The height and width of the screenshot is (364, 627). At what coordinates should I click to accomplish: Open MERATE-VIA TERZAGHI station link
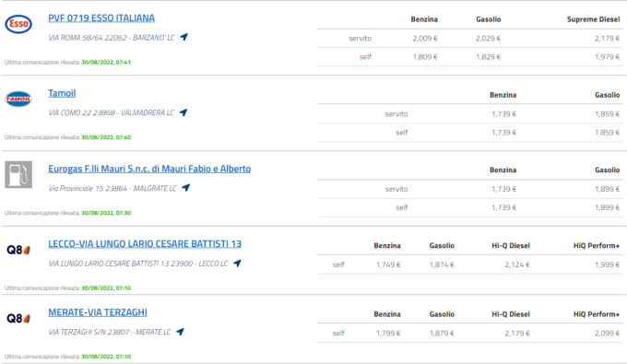point(98,312)
